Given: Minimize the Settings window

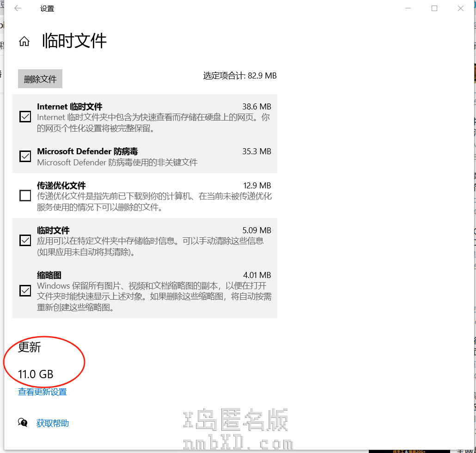Looking at the screenshot, I should pyautogui.click(x=408, y=8).
